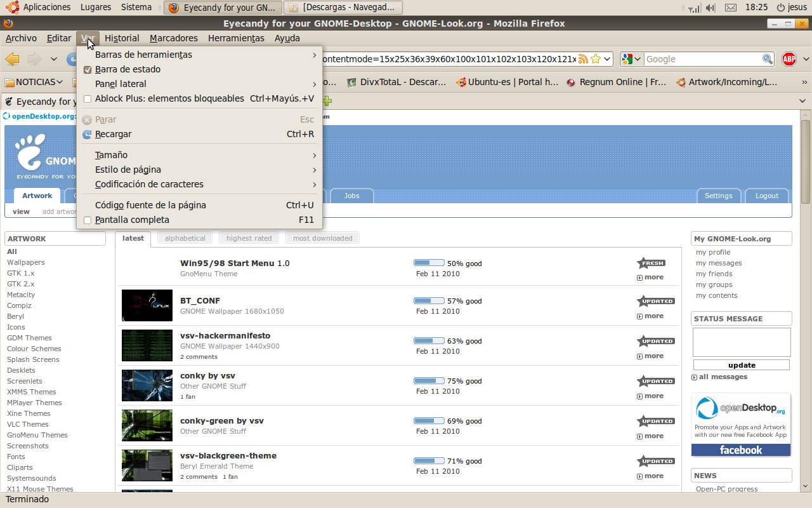Expand the Barras de herramientas submenu

[199, 55]
